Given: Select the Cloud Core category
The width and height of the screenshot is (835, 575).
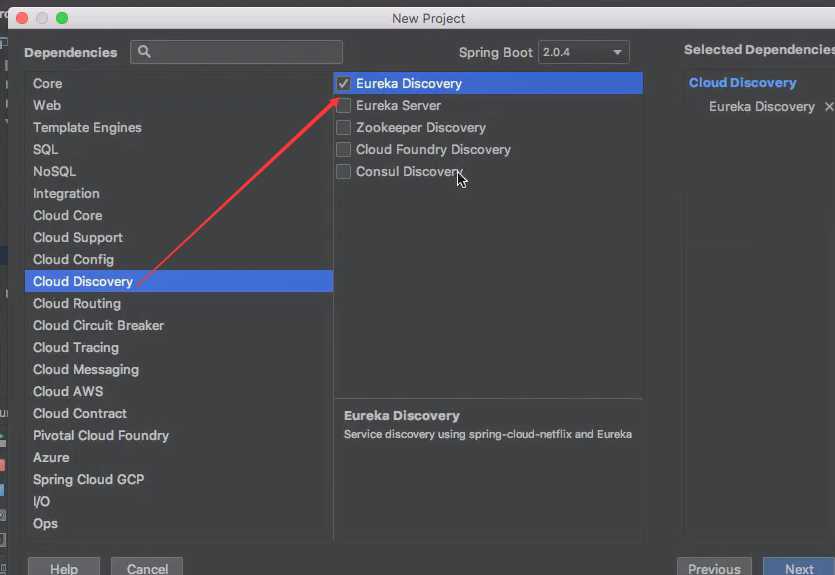Looking at the screenshot, I should (x=178, y=216).
